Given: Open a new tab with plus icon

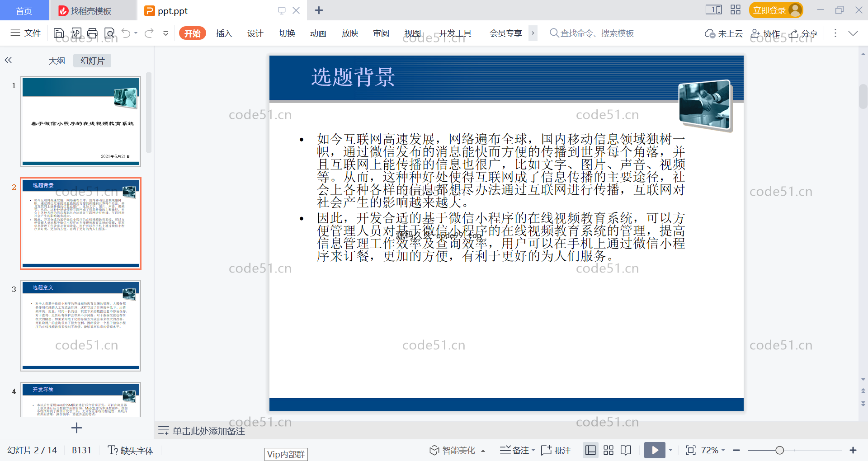Looking at the screenshot, I should click(319, 10).
